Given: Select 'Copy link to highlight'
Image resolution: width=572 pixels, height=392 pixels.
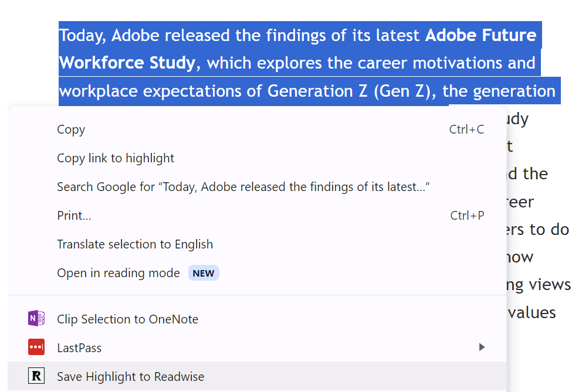Looking at the screenshot, I should (x=116, y=158).
